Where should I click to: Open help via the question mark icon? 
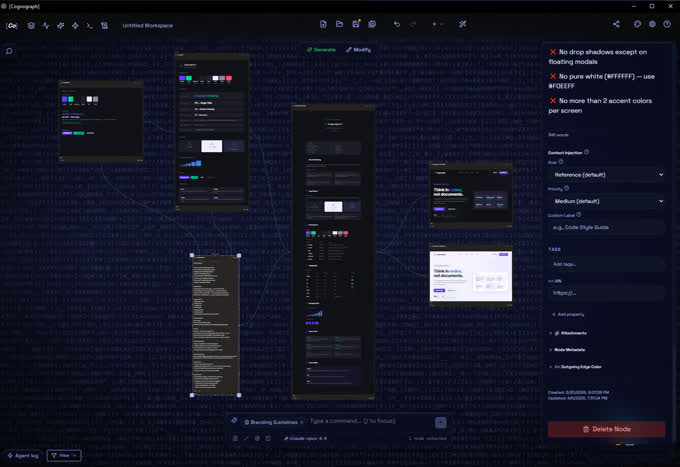(667, 24)
